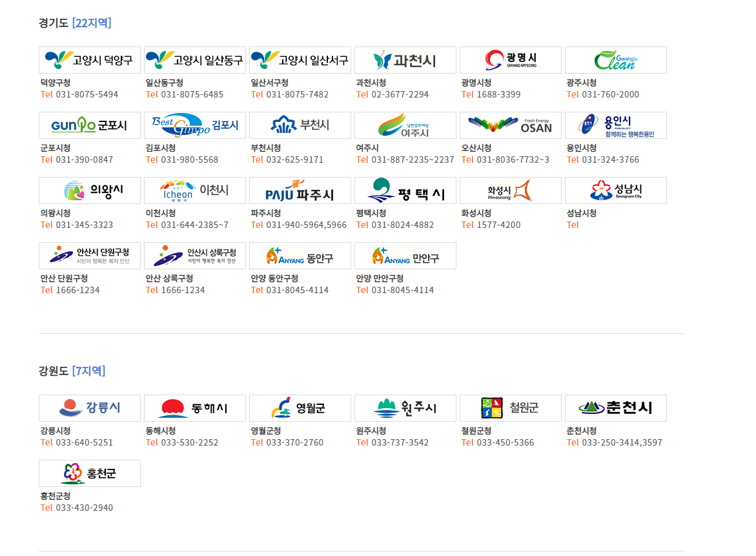The image size is (756, 556).
Task: Open the 과천시청 name link
Action: click(371, 83)
